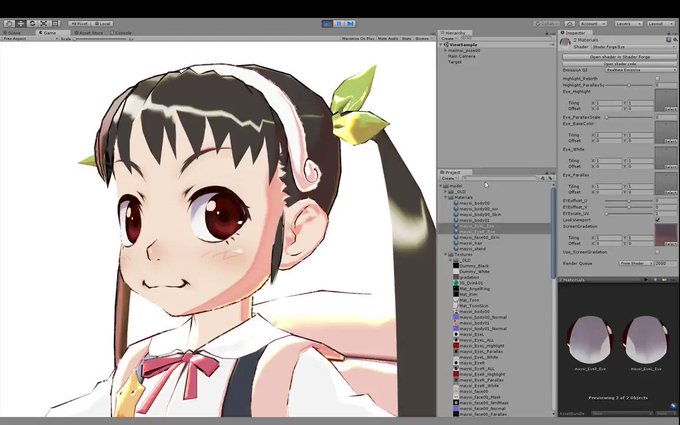Open the Project Create dropdown
The height and width of the screenshot is (425, 680).
click(x=449, y=178)
